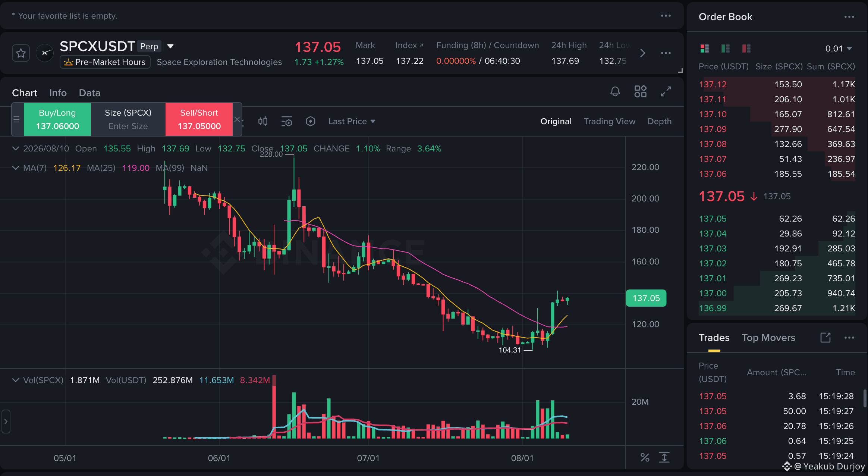The width and height of the screenshot is (868, 476).
Task: Select bid price 136.99 in order book
Action: [713, 308]
